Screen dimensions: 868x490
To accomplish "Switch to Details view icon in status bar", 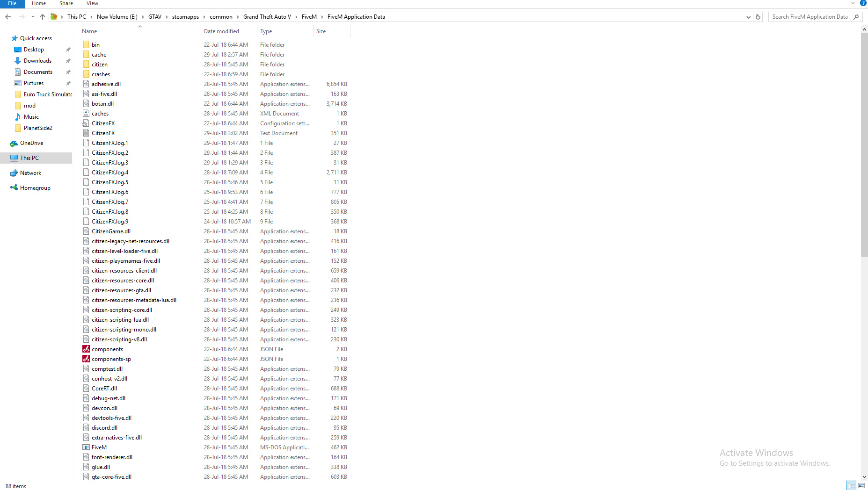I will point(851,486).
